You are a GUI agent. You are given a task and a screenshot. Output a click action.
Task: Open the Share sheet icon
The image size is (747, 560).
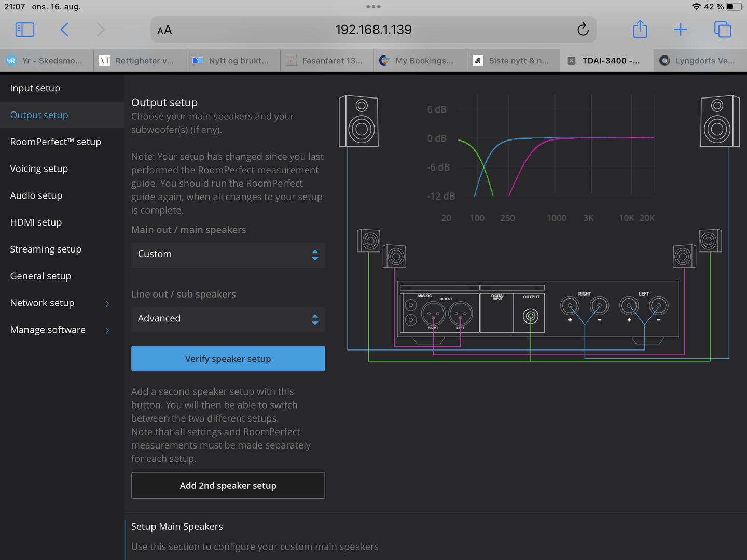(x=640, y=29)
